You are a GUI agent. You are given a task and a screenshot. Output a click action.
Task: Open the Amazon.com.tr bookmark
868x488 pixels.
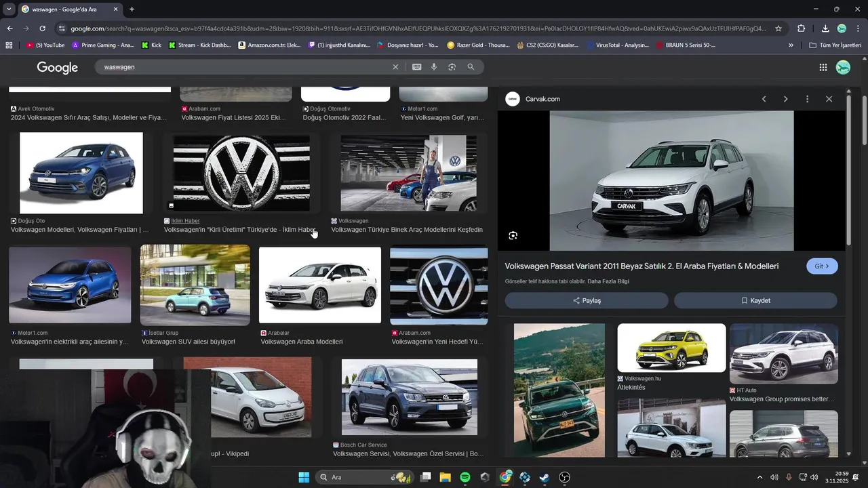point(269,45)
